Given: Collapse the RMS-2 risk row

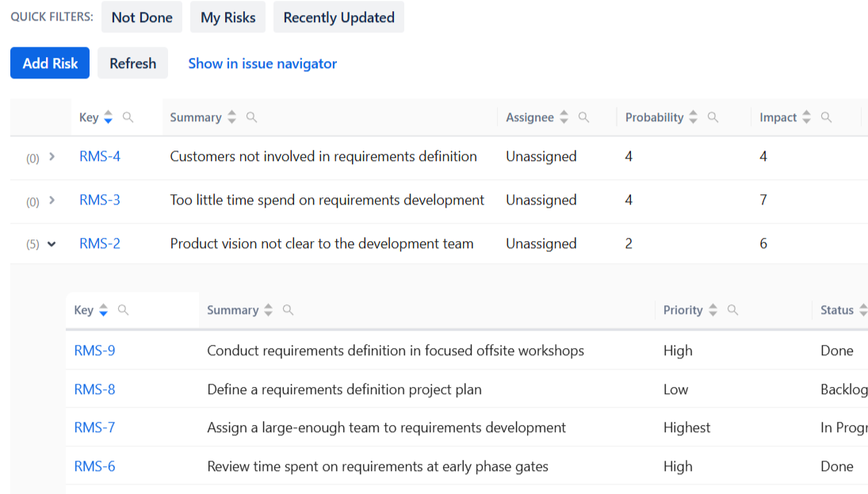Looking at the screenshot, I should [x=52, y=244].
